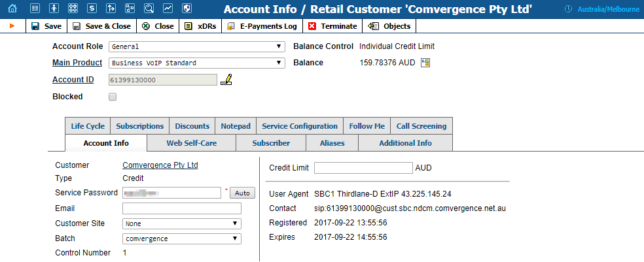
Task: Click the person icon in top bar
Action: pyautogui.click(x=54, y=9)
